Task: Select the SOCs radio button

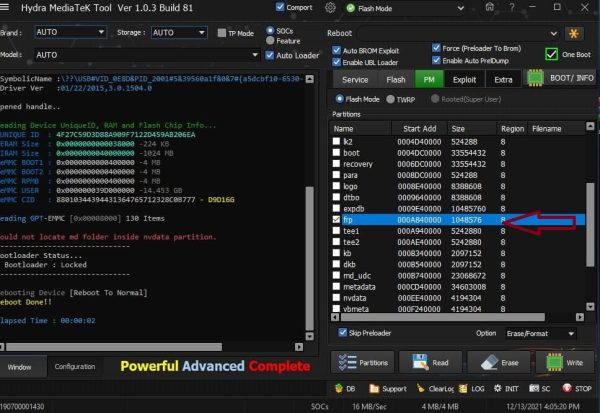Action: [x=270, y=30]
